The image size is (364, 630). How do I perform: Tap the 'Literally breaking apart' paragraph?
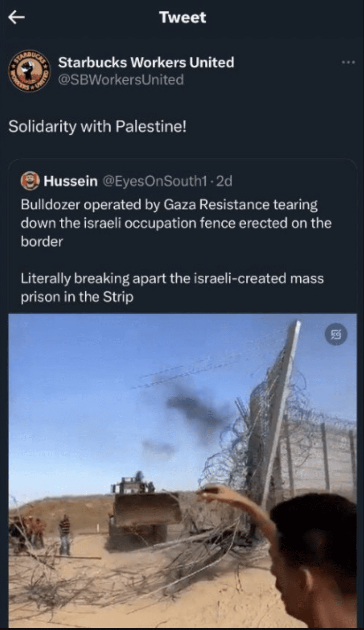click(x=172, y=288)
